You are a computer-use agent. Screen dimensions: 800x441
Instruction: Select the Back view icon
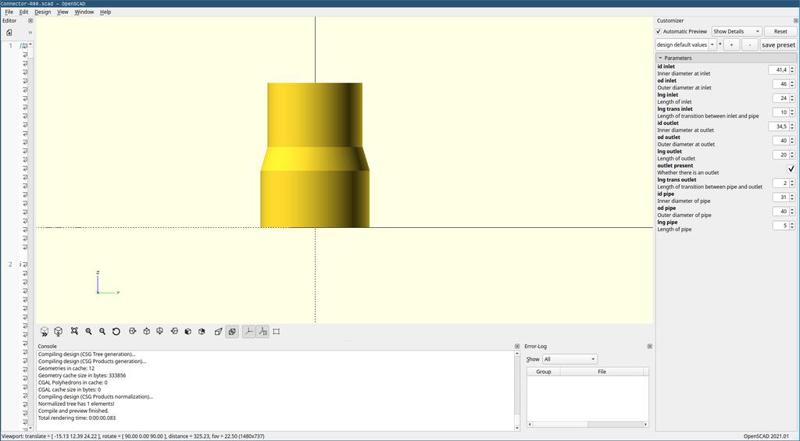[202, 332]
